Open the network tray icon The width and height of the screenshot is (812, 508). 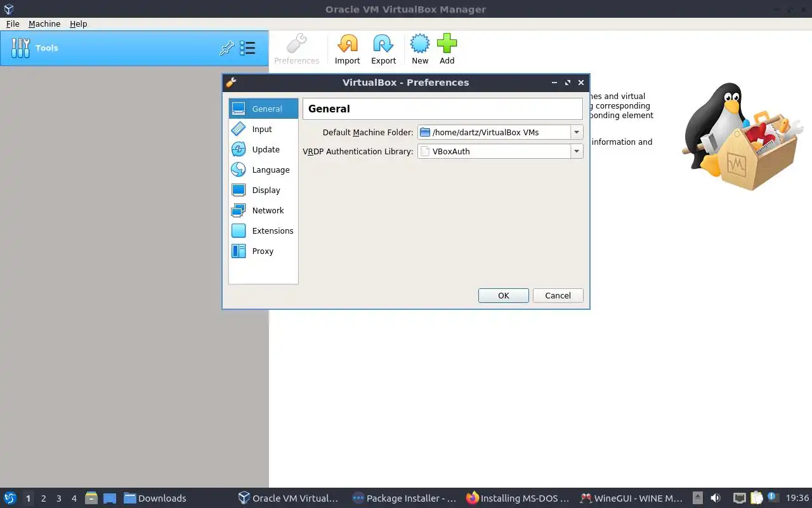740,498
